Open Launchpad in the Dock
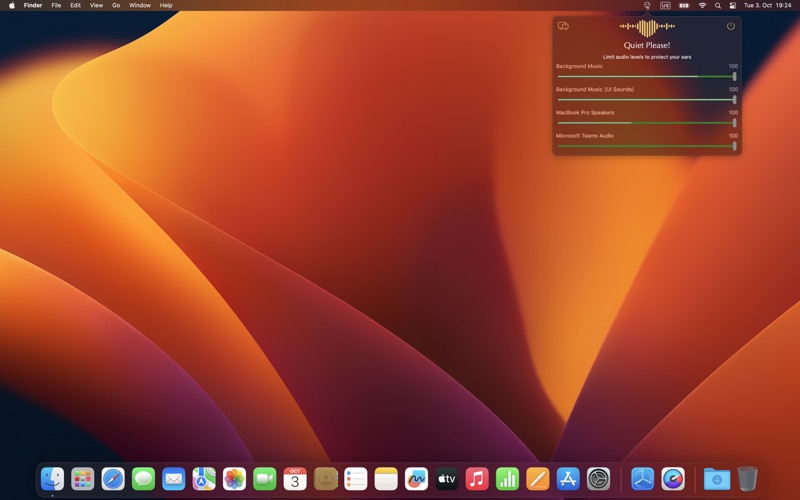 tap(83, 479)
